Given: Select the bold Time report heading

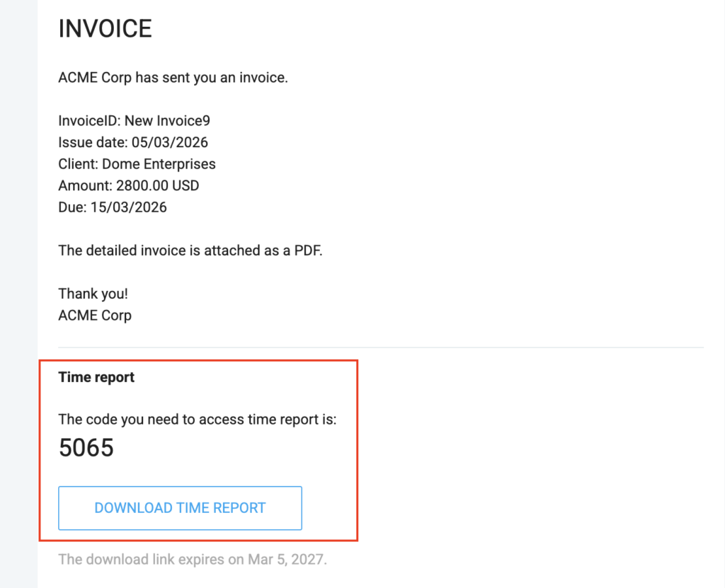Looking at the screenshot, I should 96,377.
